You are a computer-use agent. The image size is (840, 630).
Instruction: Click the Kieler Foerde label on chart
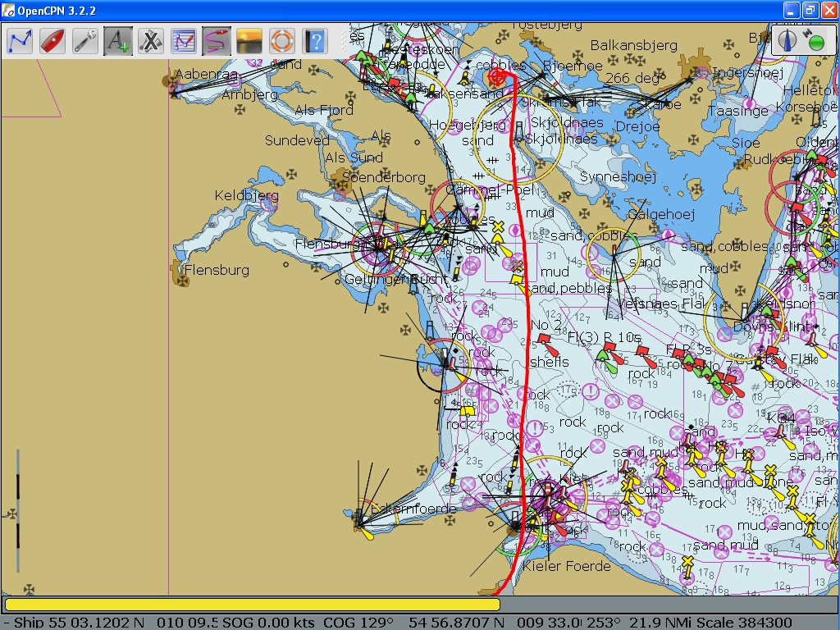click(566, 566)
